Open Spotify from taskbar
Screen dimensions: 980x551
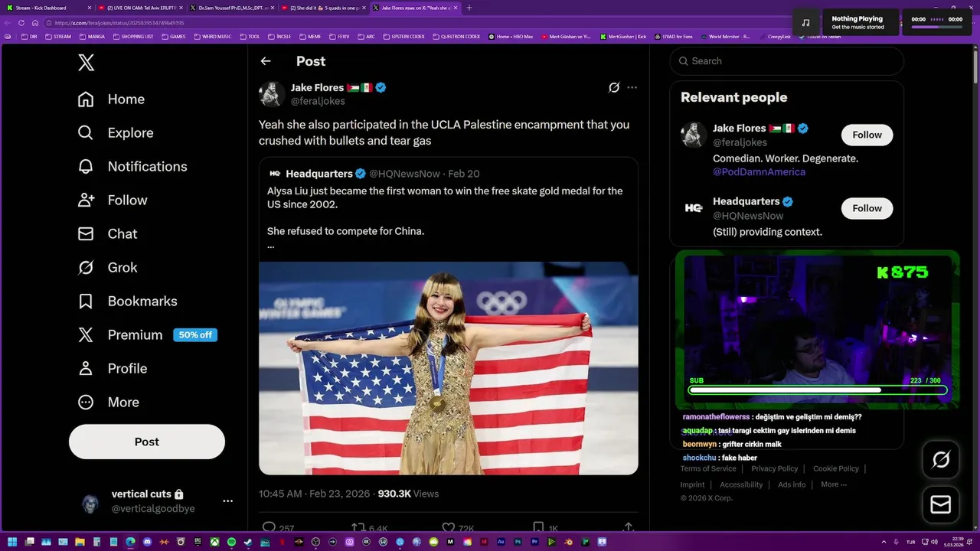click(x=231, y=542)
